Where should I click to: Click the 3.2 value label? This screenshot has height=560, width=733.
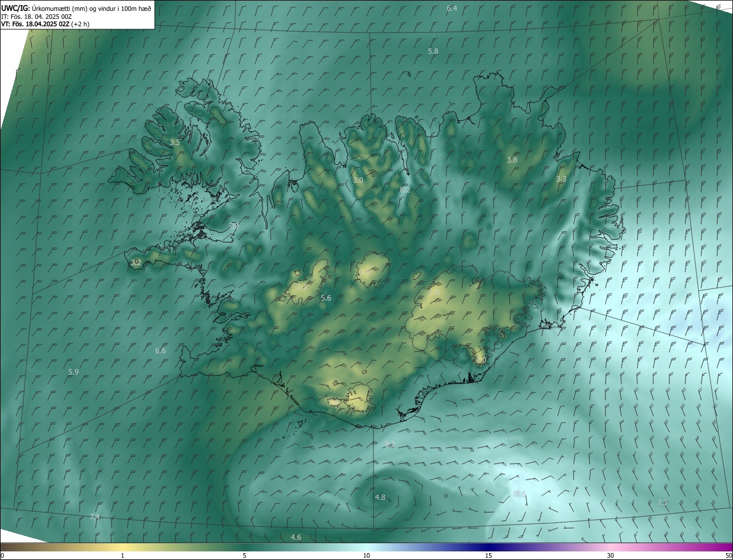(x=136, y=263)
